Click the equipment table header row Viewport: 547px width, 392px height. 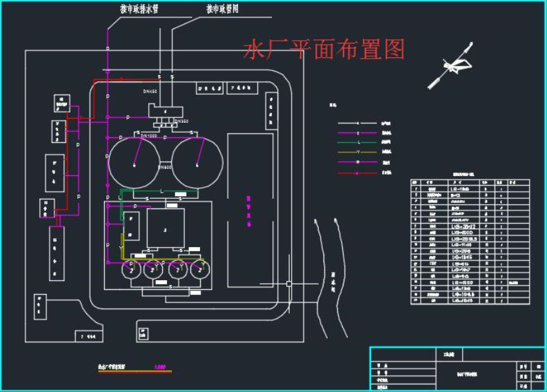(x=470, y=182)
